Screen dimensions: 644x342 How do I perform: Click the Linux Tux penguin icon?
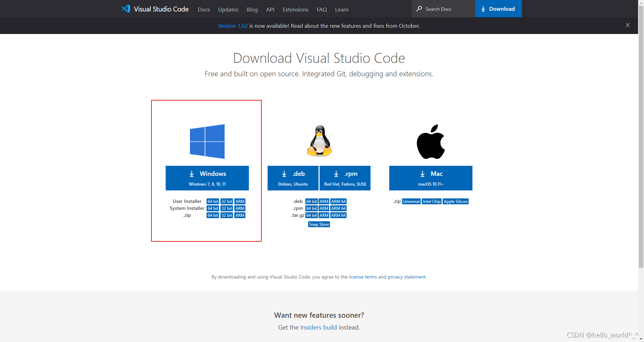pos(319,141)
